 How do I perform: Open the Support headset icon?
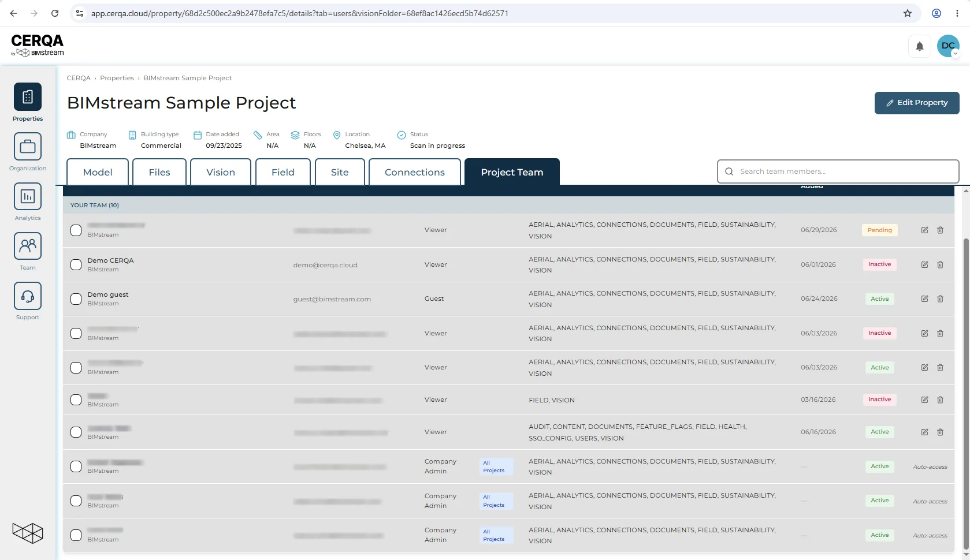pos(28,296)
